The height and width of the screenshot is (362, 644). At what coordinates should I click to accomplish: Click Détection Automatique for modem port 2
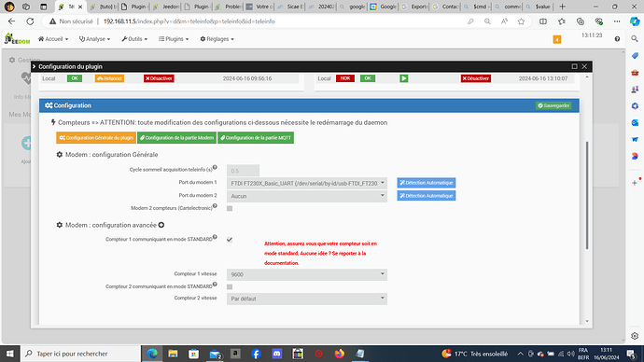coord(427,196)
